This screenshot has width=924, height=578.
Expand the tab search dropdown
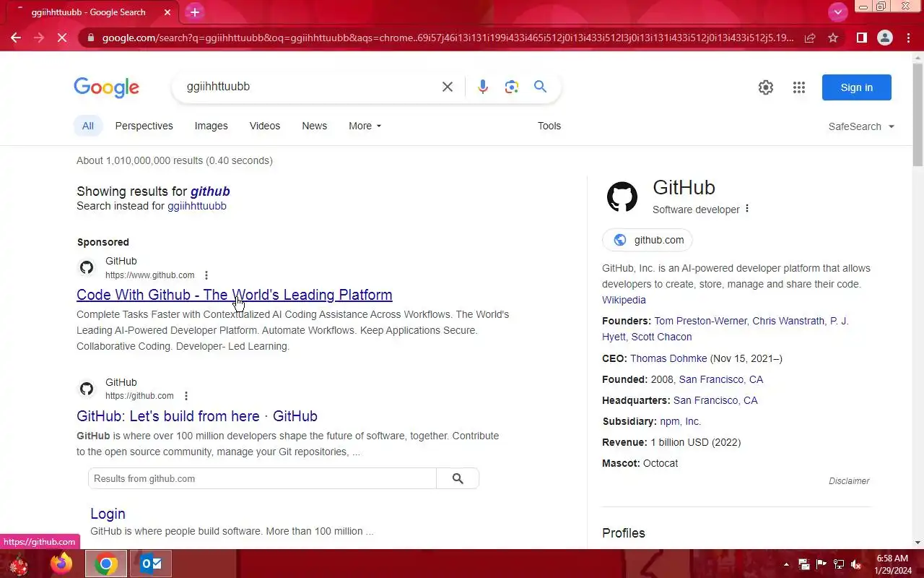(x=837, y=12)
